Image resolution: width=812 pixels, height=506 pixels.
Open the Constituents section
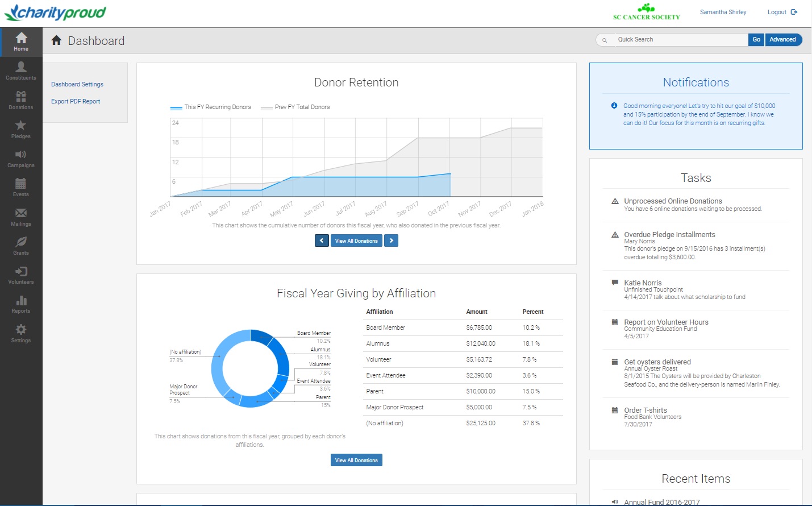(21, 71)
